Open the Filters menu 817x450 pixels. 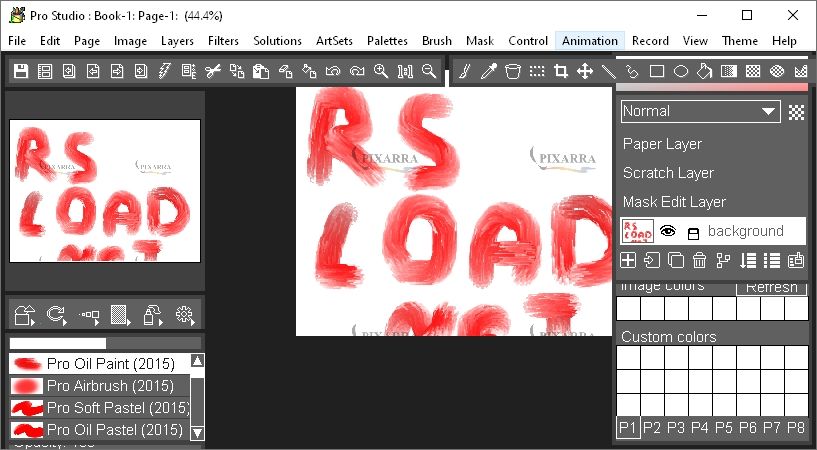point(223,41)
